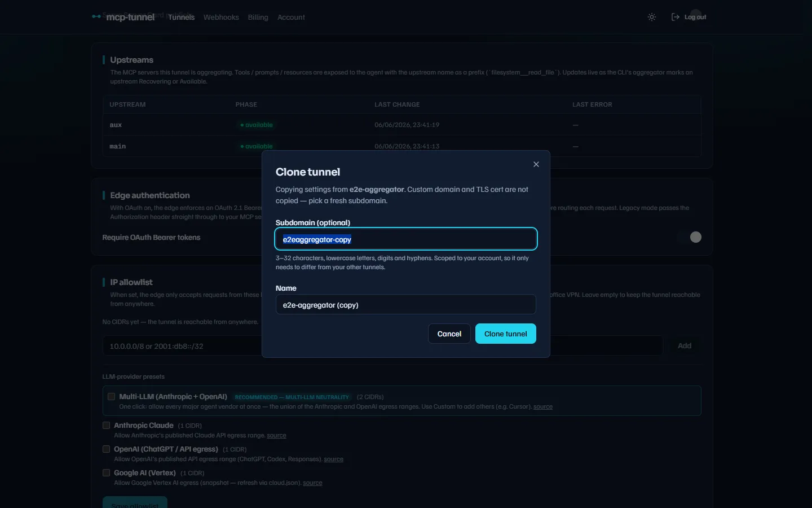Viewport: 812px width, 508px height.
Task: Click the LLM-provider presets label
Action: click(x=134, y=376)
